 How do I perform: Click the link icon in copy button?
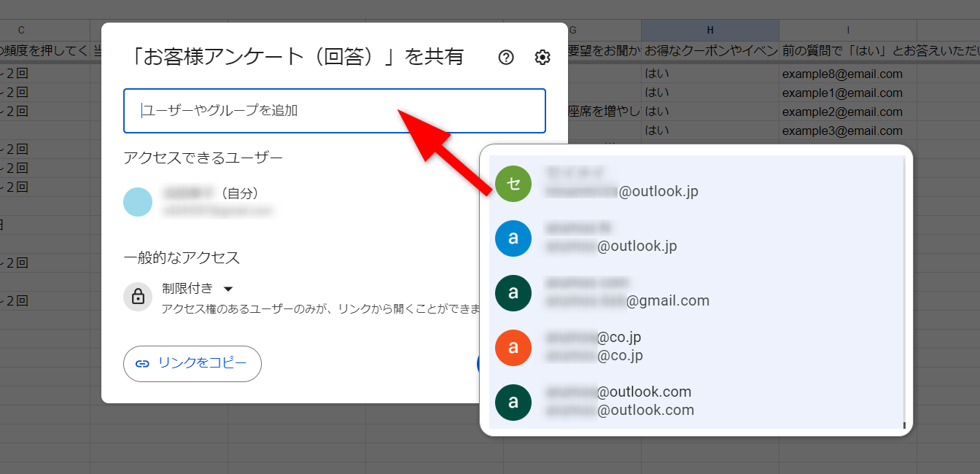pos(143,363)
